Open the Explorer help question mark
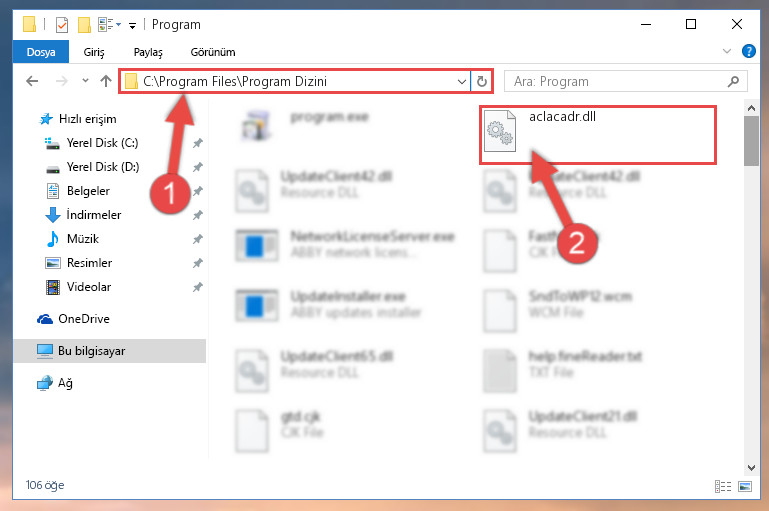 (x=748, y=51)
